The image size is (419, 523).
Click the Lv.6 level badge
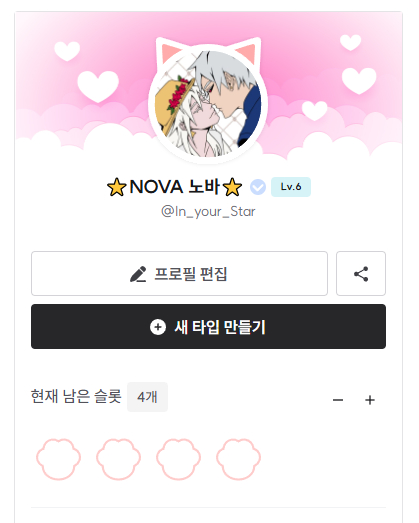coord(291,187)
